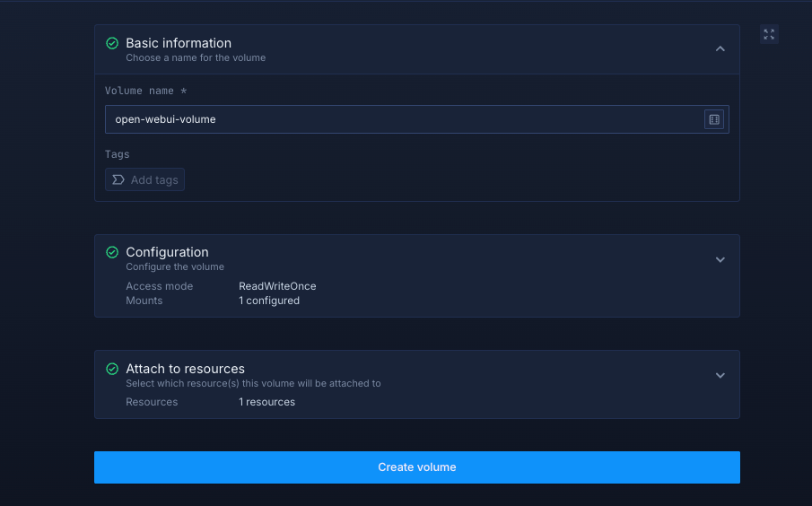
Task: Click the green check beside Attach to resources
Action: [112, 369]
